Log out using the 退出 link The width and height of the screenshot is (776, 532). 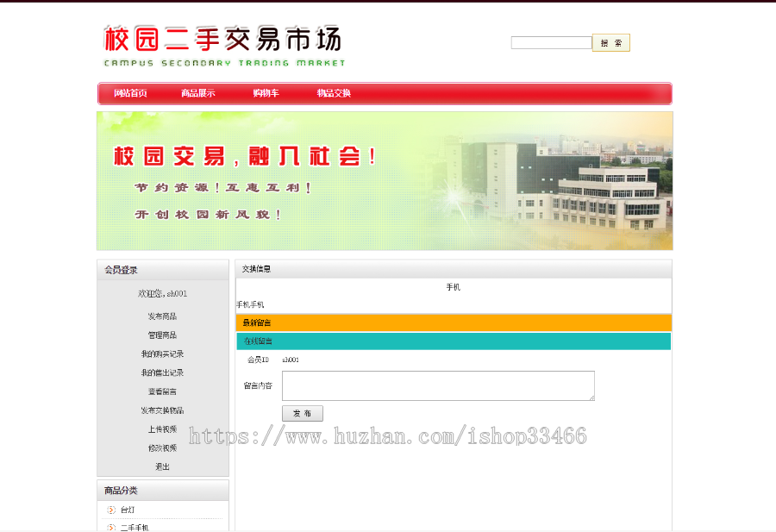163,466
